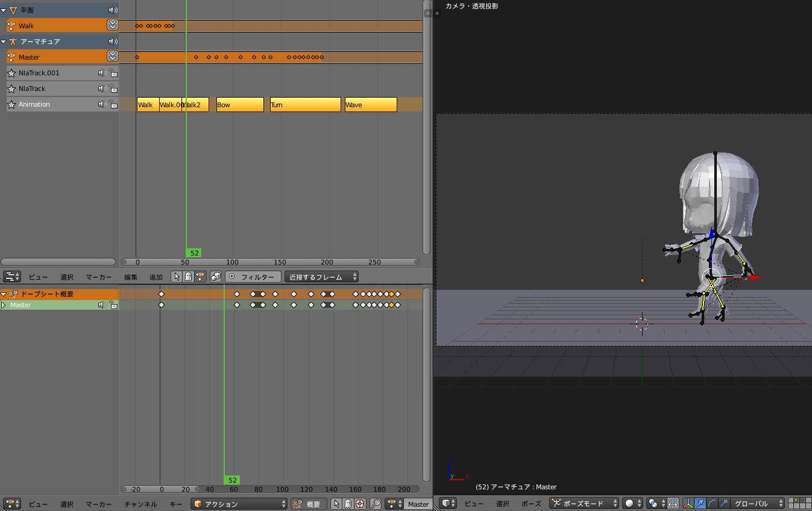This screenshot has height=511, width=812.
Task: Click NLA frame 52 indicator
Action: (194, 253)
